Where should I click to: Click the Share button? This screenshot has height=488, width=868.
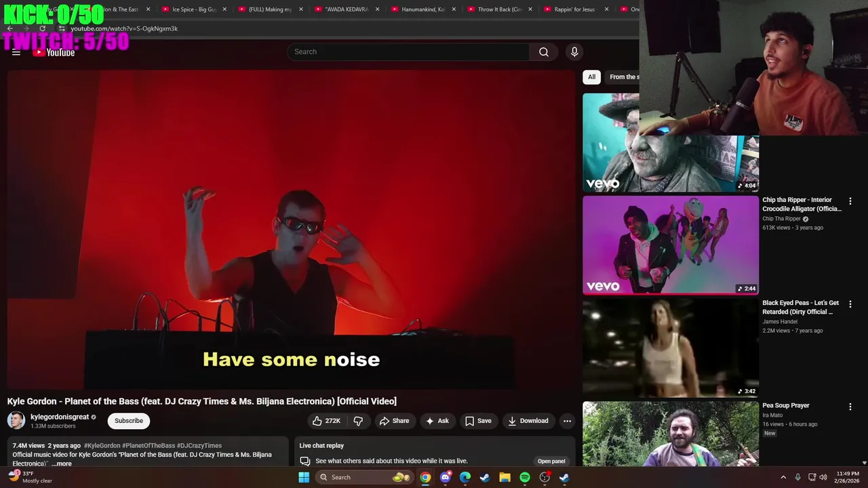[394, 421]
